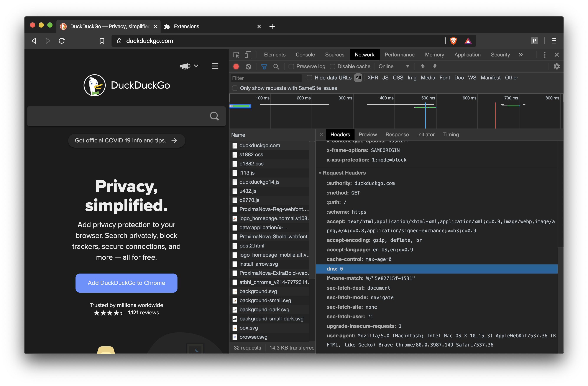Open the Brave Shields panel
This screenshot has width=588, height=386.
coord(454,41)
